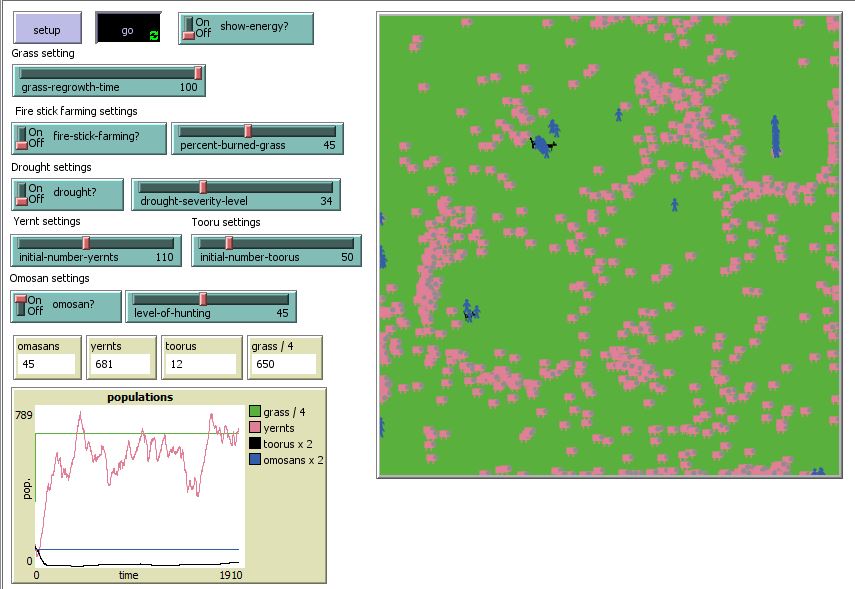Select the toorus monitor value 12
Screen dimensions: 855x589
[200, 364]
